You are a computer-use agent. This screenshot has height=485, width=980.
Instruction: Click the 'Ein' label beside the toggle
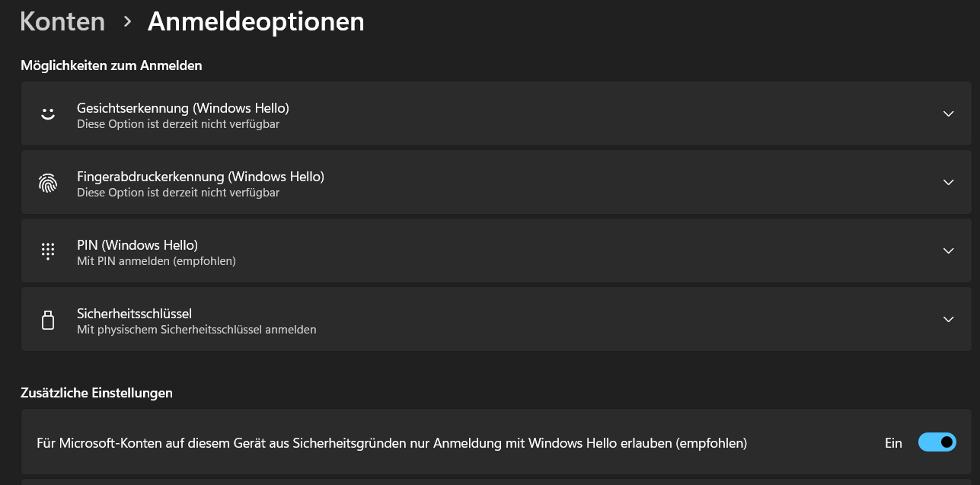point(893,442)
